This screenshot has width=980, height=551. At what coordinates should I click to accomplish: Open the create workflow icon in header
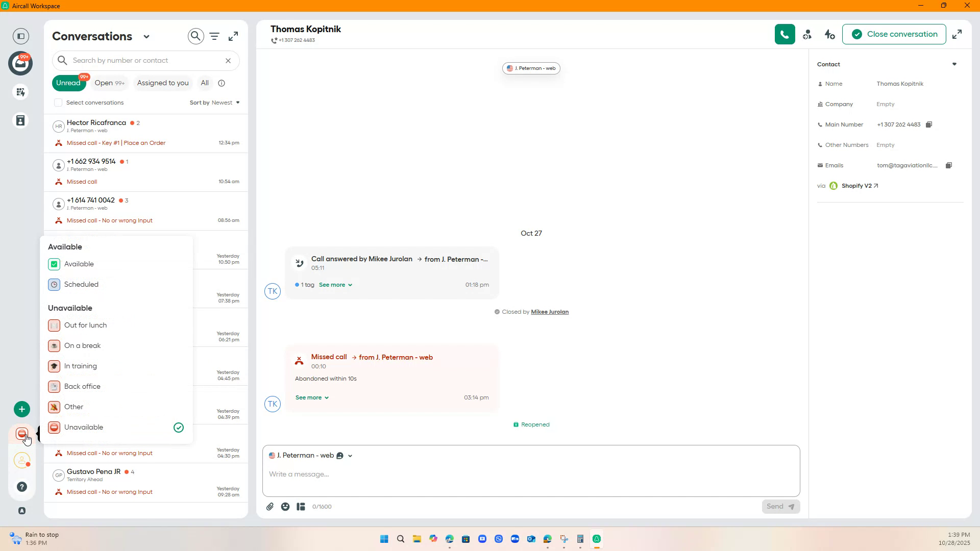point(829,34)
